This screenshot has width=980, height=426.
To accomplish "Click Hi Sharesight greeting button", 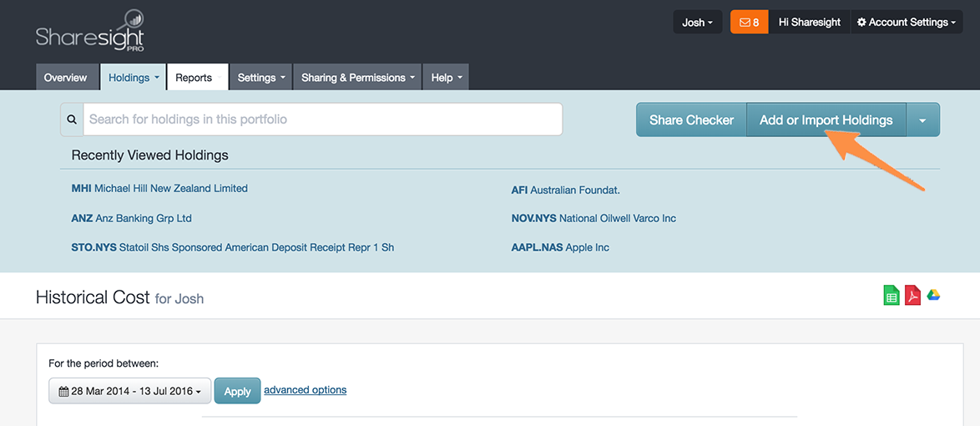I will tap(810, 23).
